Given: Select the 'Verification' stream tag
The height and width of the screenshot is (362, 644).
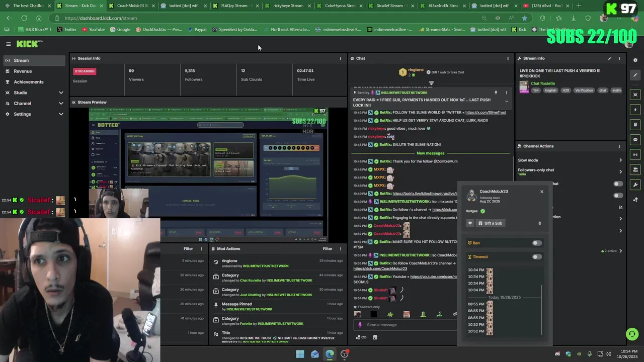Looking at the screenshot, I should (x=584, y=90).
